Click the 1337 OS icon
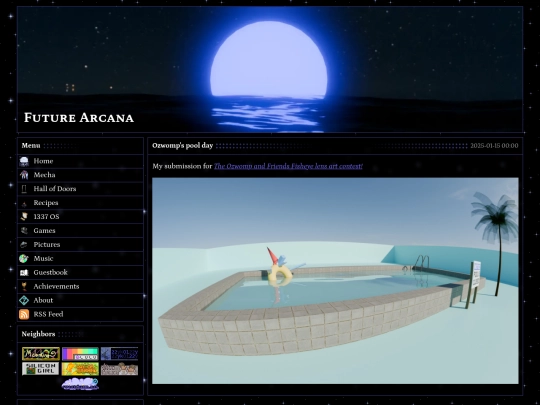This screenshot has width=540, height=405. point(24,217)
